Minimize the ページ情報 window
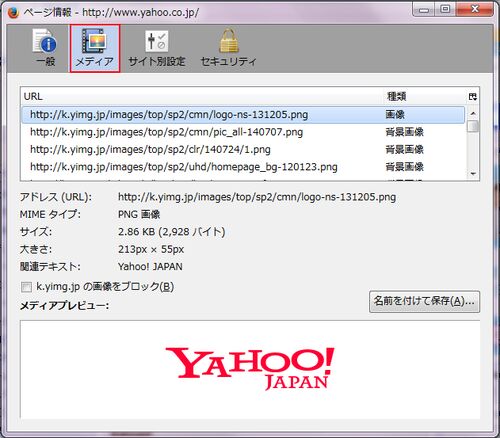 click(x=424, y=10)
